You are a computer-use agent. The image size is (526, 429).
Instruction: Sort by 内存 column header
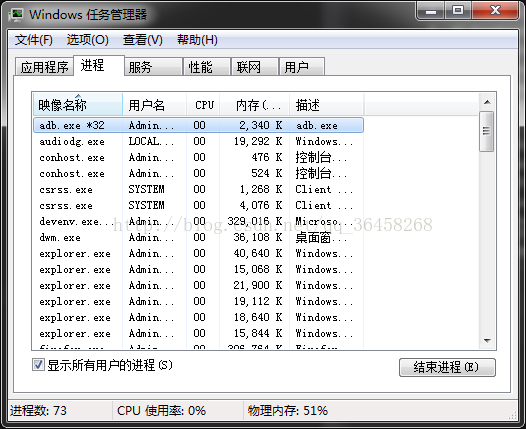254,105
